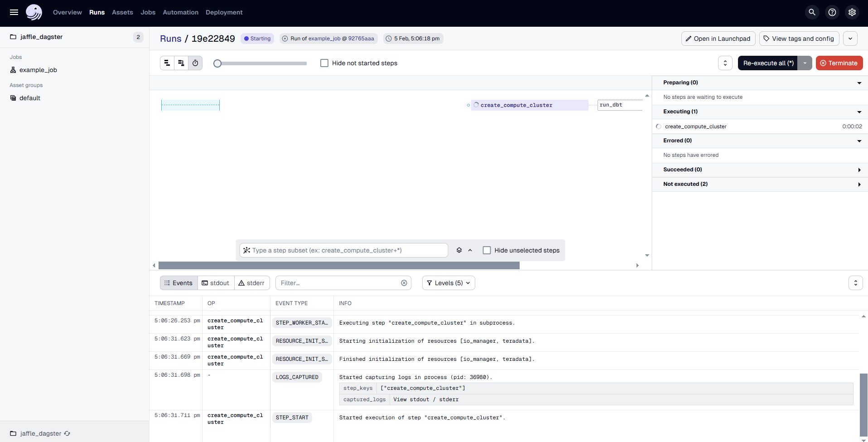Toggle the timed gantt stopwatch icon
This screenshot has height=442, width=868.
[195, 63]
